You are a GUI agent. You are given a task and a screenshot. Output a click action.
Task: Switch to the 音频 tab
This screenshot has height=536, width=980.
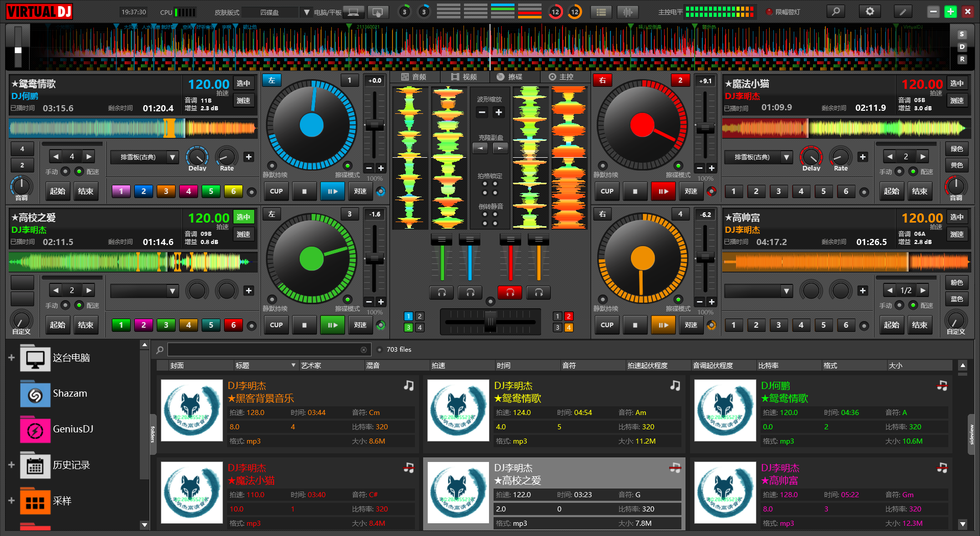413,77
